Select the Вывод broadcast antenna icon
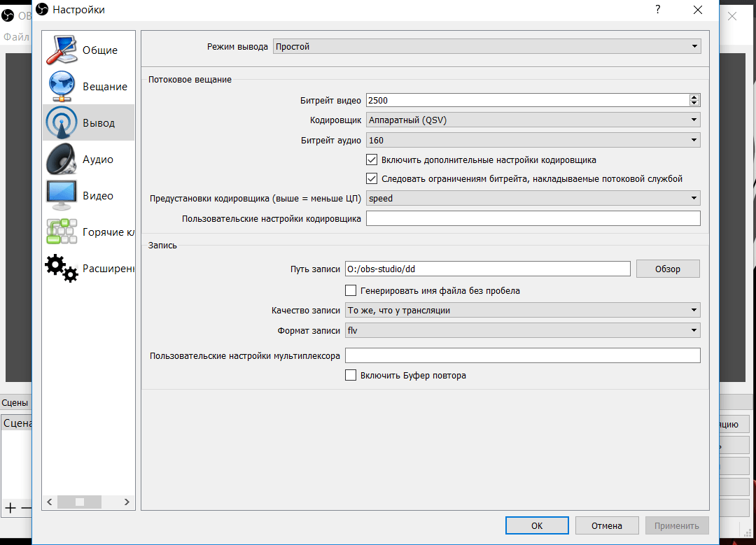Image resolution: width=756 pixels, height=545 pixels. click(x=62, y=122)
